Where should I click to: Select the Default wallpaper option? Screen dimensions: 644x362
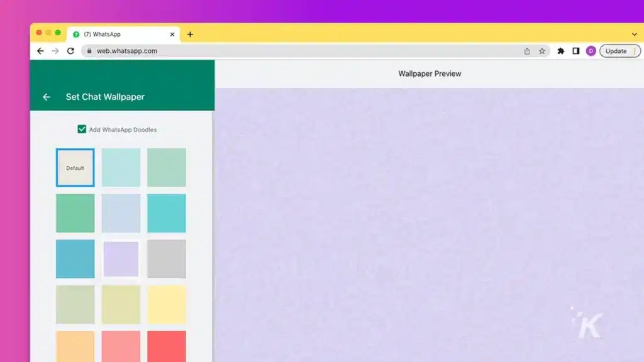click(x=75, y=167)
